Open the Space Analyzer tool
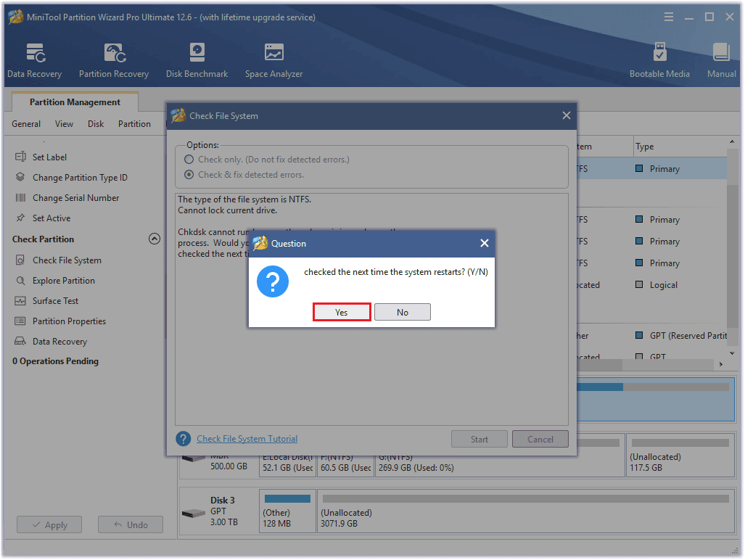This screenshot has height=560, width=745. coord(273,61)
